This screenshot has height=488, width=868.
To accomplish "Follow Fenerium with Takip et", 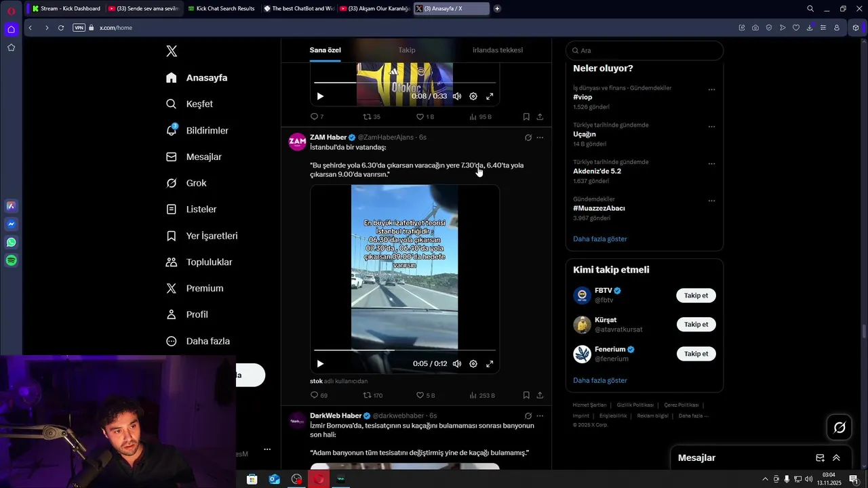I will point(696,354).
